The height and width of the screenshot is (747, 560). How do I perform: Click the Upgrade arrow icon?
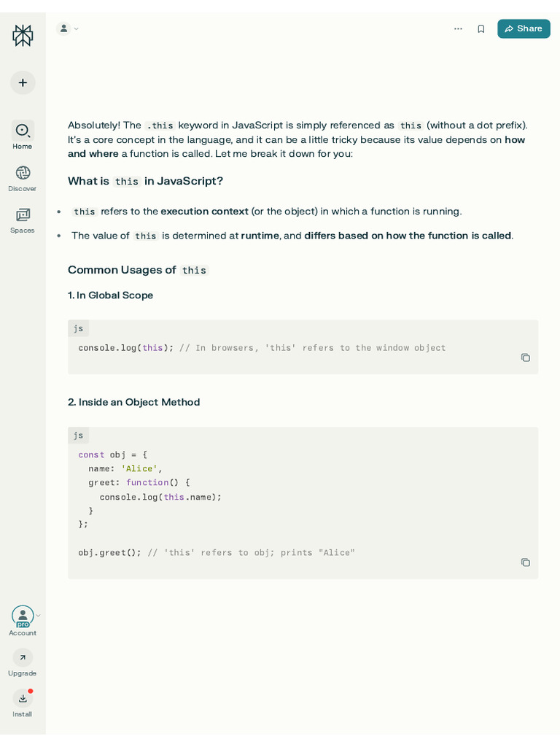23,658
